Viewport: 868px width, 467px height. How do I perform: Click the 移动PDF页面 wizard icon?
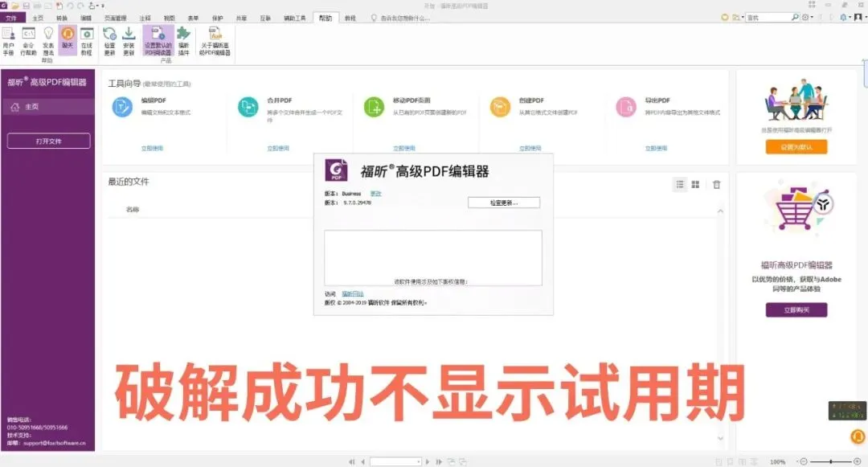(x=375, y=106)
